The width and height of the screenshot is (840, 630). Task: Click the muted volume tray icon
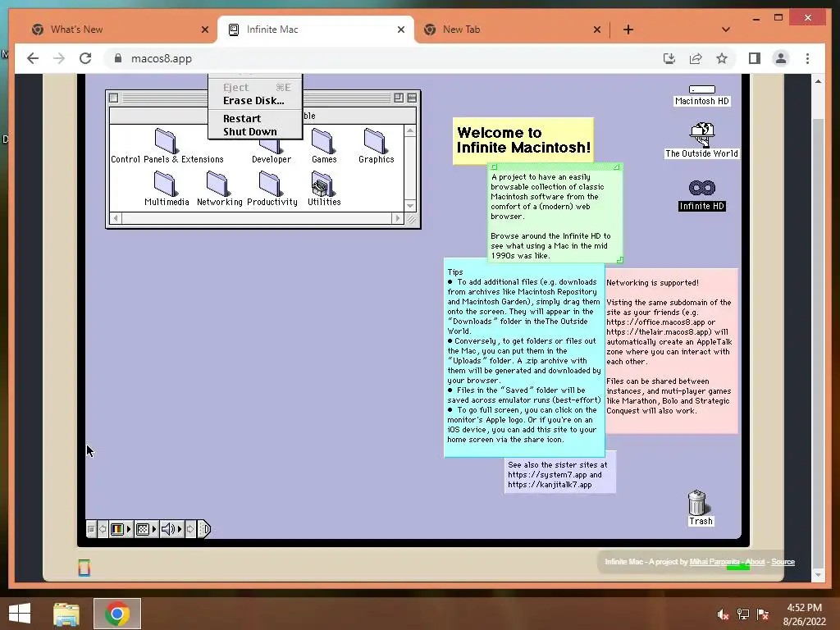(723, 614)
